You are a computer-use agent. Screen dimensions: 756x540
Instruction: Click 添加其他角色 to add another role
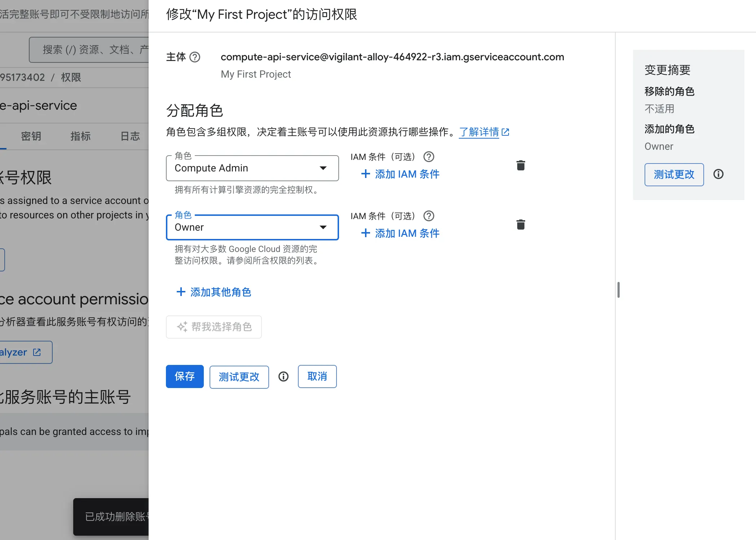[213, 292]
